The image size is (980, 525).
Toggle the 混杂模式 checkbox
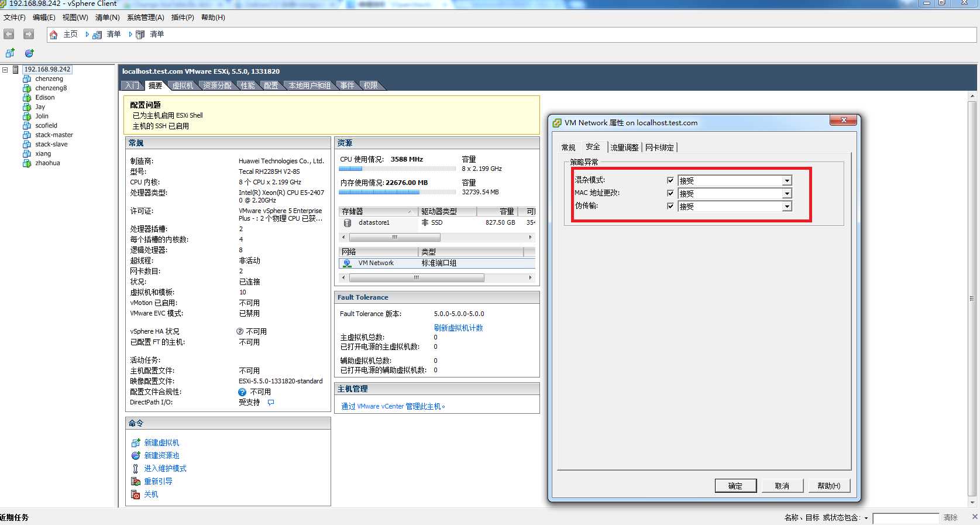click(670, 180)
